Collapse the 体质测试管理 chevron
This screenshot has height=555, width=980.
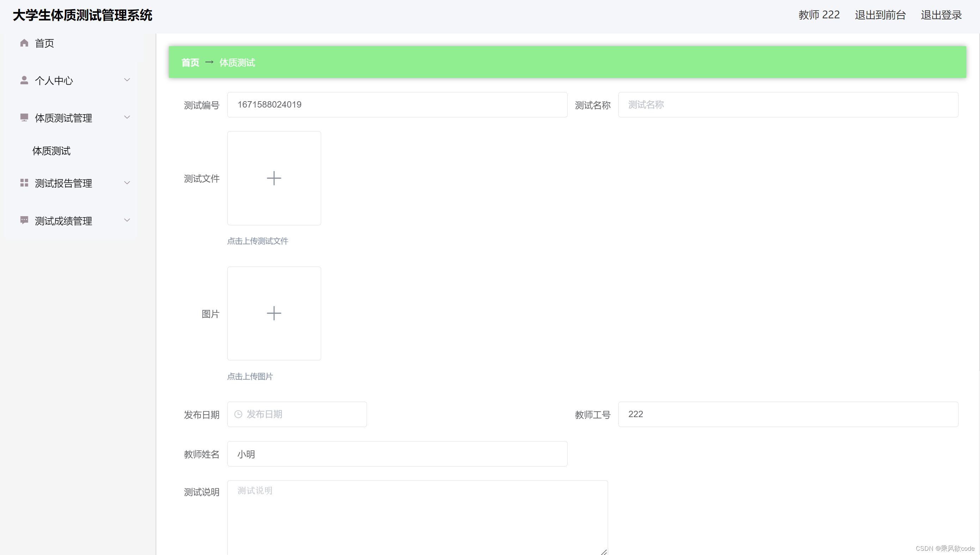click(x=127, y=117)
